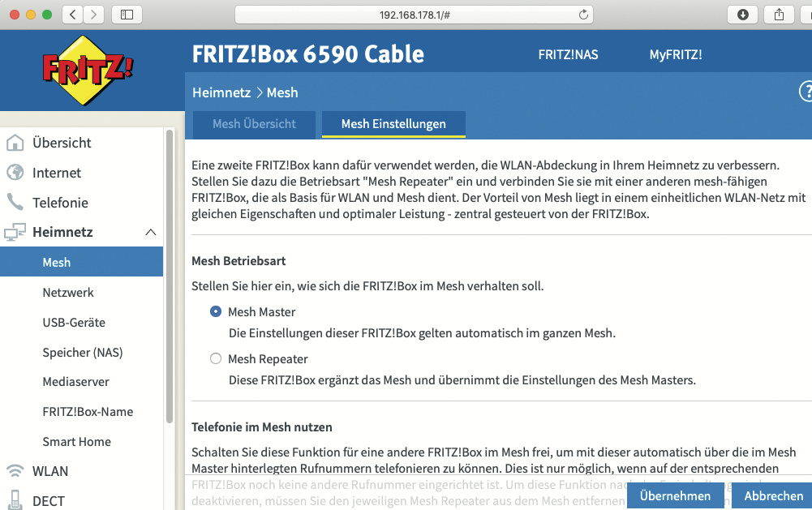Click the Mesh breadcrumb text
Viewport: 812px width, 510px height.
pos(282,92)
